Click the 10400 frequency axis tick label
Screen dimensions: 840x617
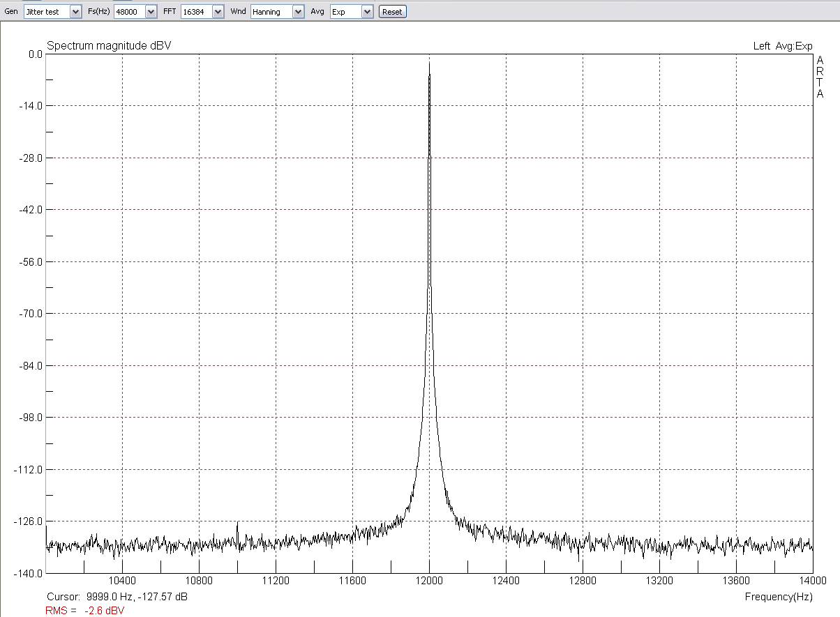point(122,580)
